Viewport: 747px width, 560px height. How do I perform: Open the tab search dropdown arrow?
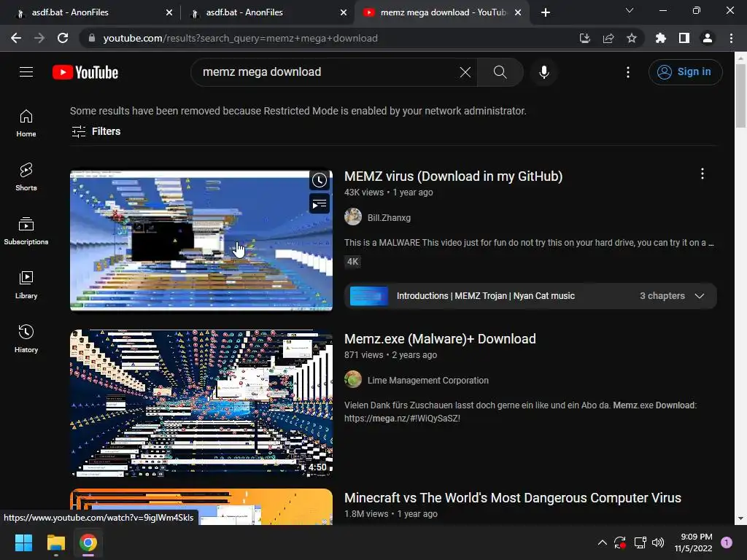coord(630,10)
